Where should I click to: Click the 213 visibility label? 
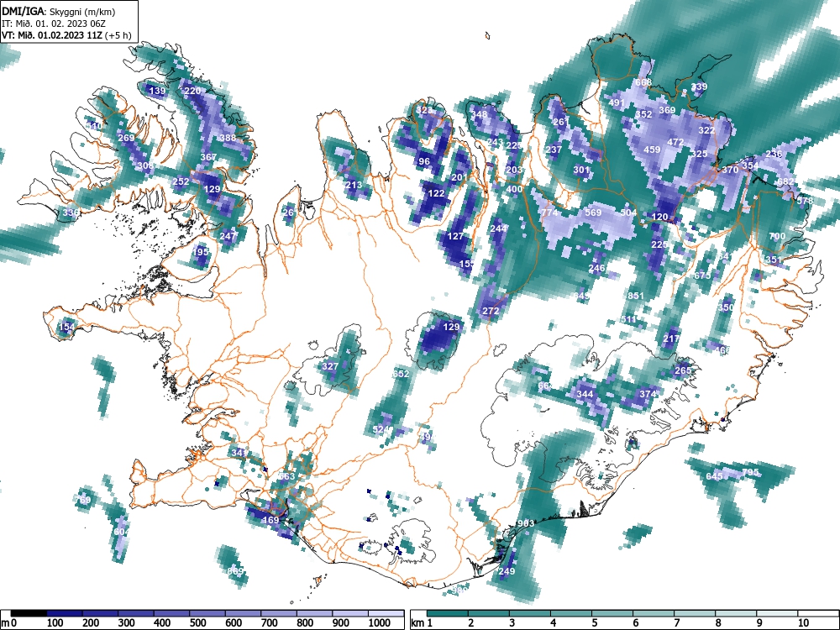(354, 186)
